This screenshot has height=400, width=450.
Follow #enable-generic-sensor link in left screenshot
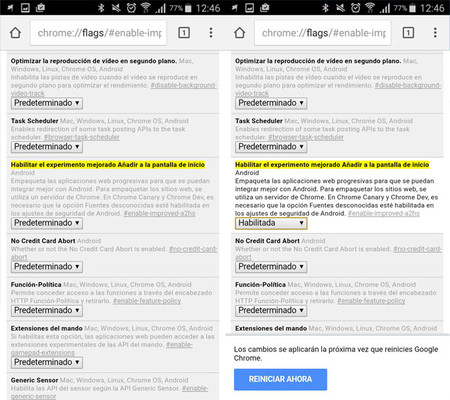(x=195, y=388)
